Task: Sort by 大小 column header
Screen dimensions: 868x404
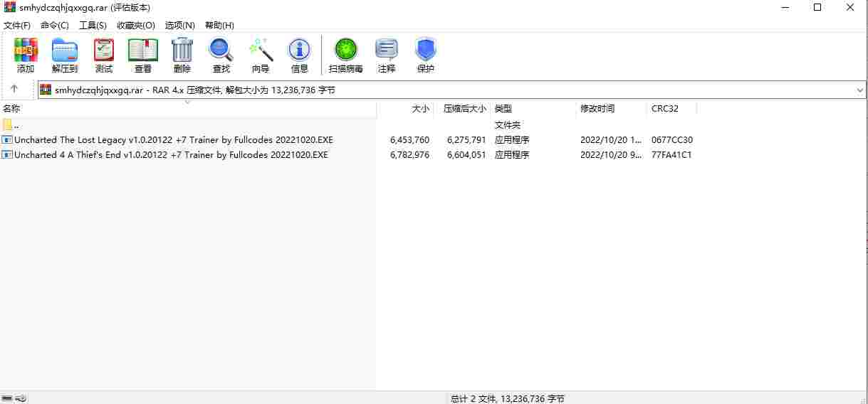Action: [404, 109]
